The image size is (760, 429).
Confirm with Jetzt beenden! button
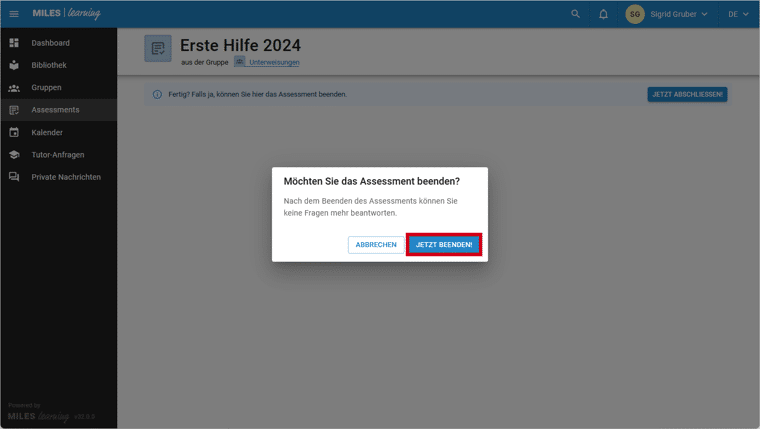444,244
